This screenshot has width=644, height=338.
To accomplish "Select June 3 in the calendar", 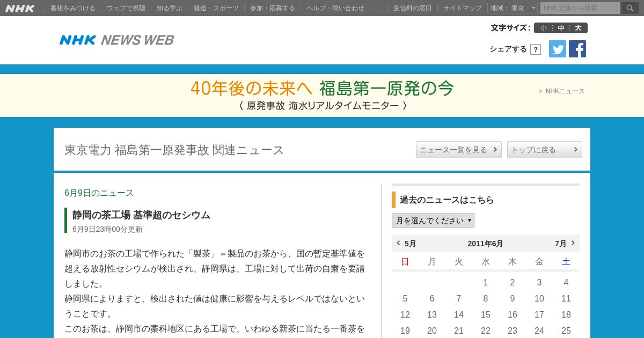I will coord(539,283).
